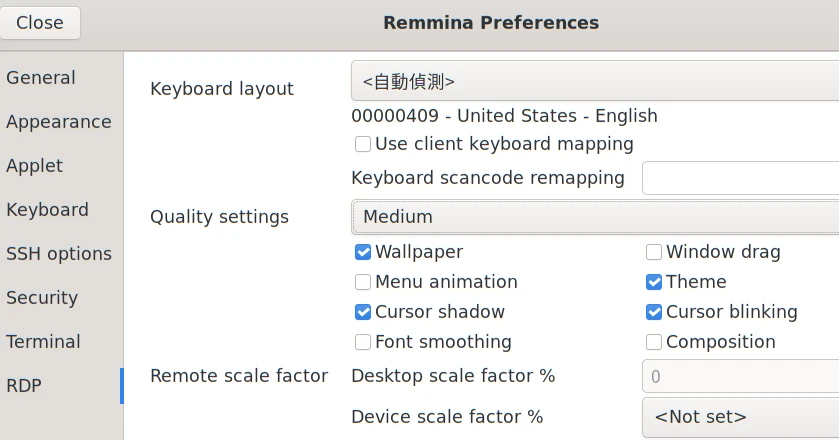Click the Desktop scale factor field
This screenshot has height=440, width=839.
[740, 377]
